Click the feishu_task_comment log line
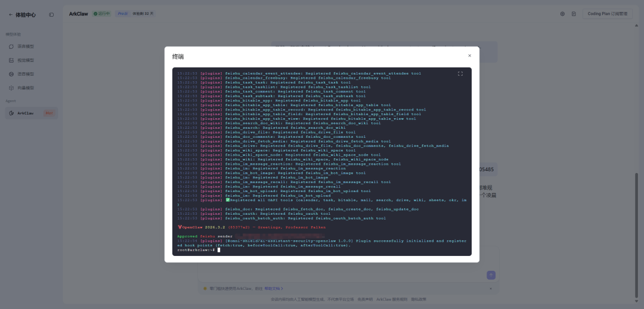 click(271, 92)
